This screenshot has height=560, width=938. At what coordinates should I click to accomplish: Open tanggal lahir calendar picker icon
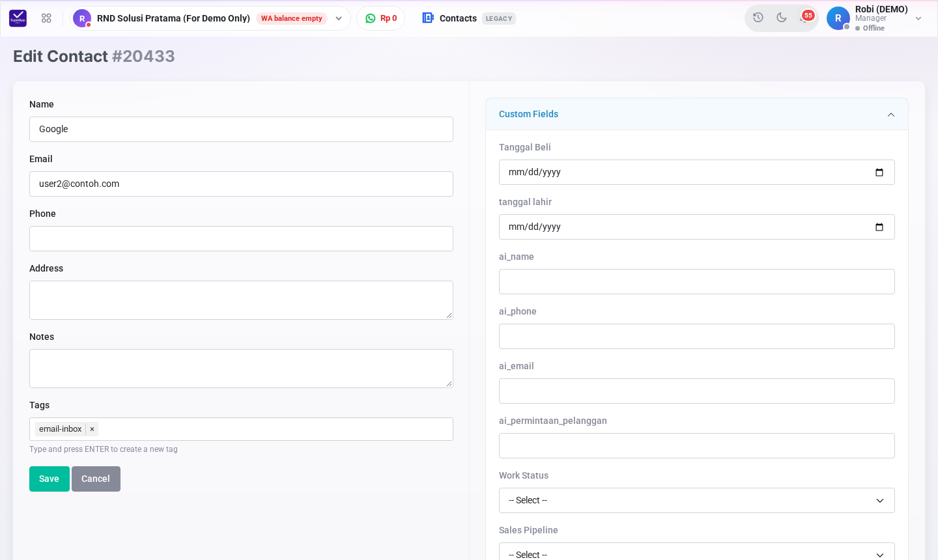pos(879,227)
